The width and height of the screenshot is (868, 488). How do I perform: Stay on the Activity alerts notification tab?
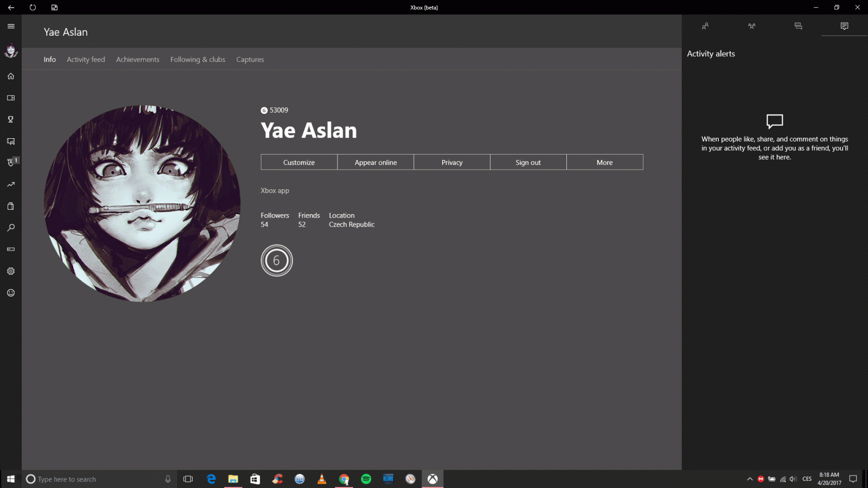click(x=844, y=25)
